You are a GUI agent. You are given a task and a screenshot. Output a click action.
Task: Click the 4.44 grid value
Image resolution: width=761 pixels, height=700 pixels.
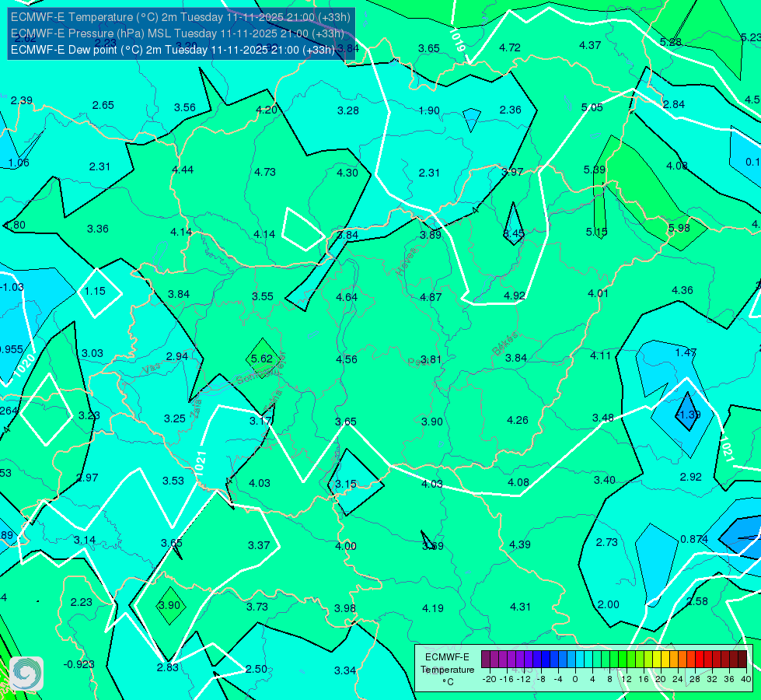(x=183, y=170)
